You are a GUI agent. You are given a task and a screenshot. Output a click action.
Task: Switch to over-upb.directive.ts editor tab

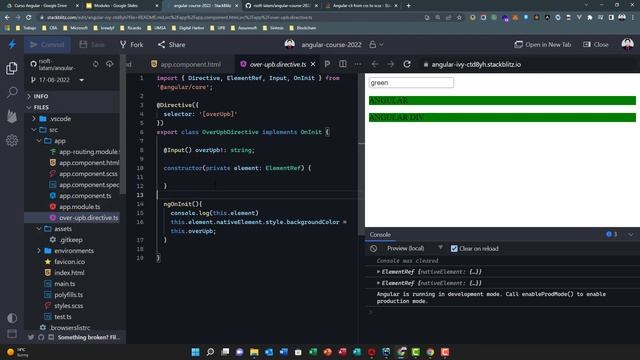click(273, 64)
